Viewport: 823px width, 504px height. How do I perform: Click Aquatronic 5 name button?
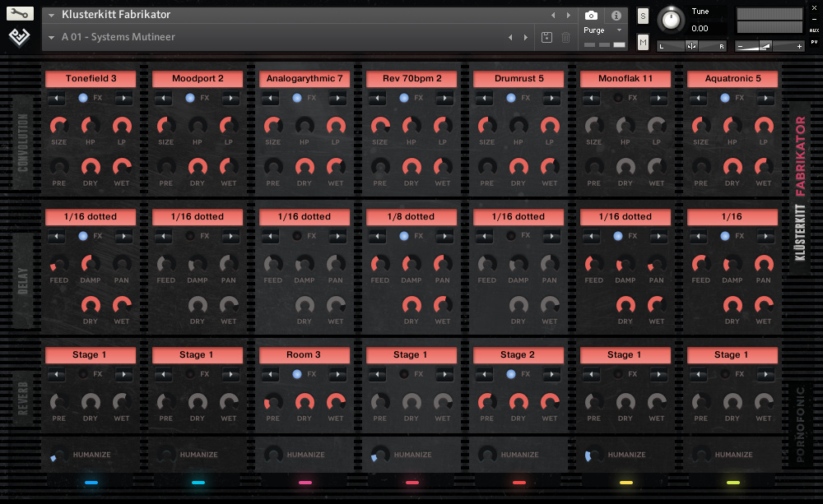(x=732, y=79)
